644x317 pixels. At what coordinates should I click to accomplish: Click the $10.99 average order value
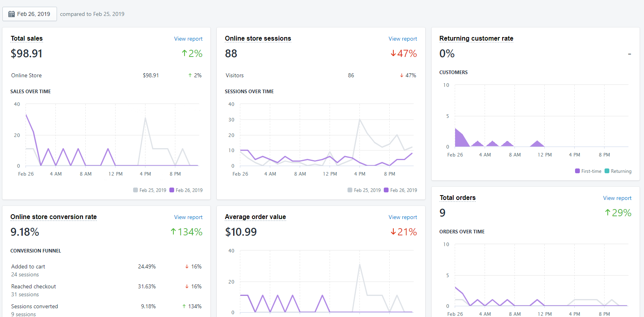[241, 232]
